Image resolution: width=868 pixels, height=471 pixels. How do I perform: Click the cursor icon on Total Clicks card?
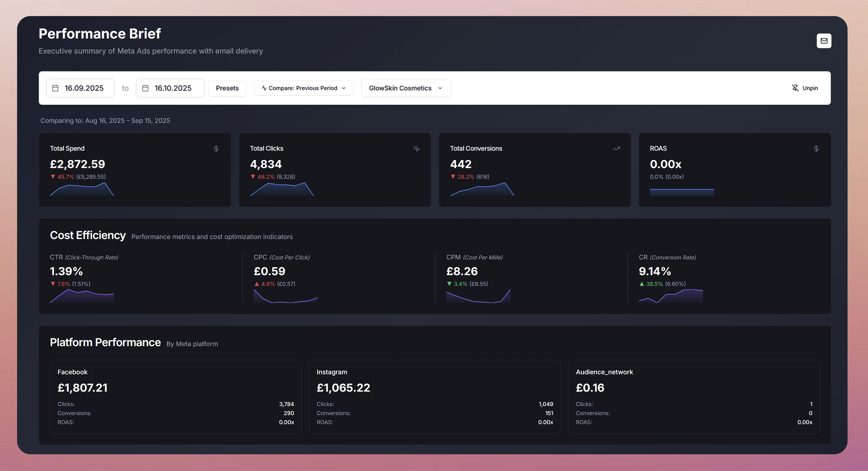(x=416, y=149)
